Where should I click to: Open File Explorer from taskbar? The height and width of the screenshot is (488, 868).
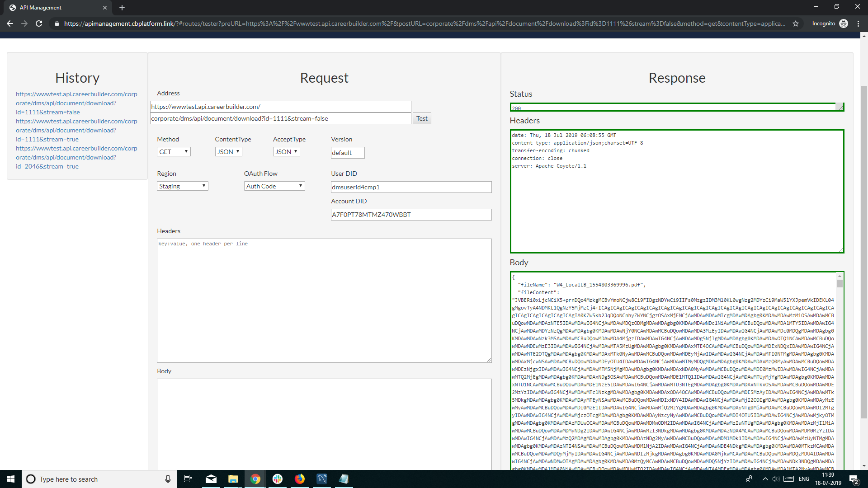(233, 479)
